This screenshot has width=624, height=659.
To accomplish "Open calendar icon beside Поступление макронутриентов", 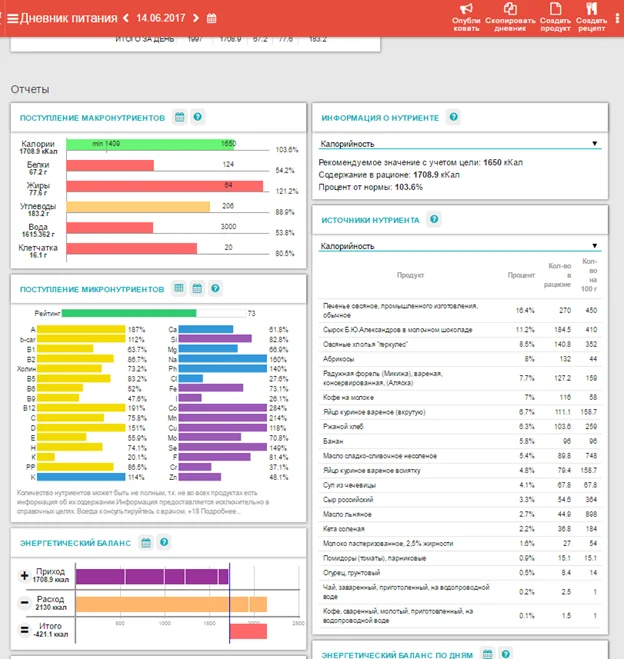I will (179, 118).
